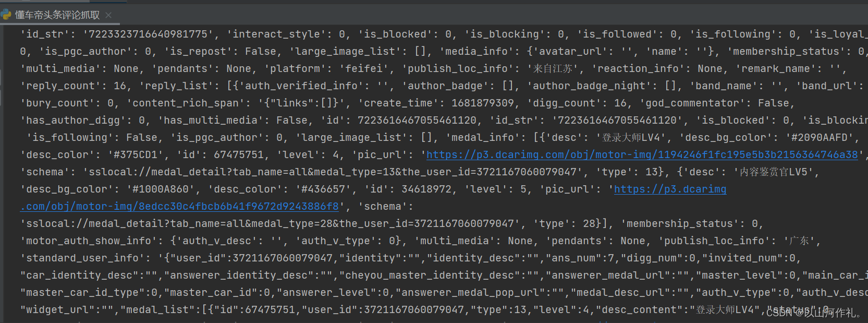Click the text 'id': 34618972

click(x=408, y=189)
